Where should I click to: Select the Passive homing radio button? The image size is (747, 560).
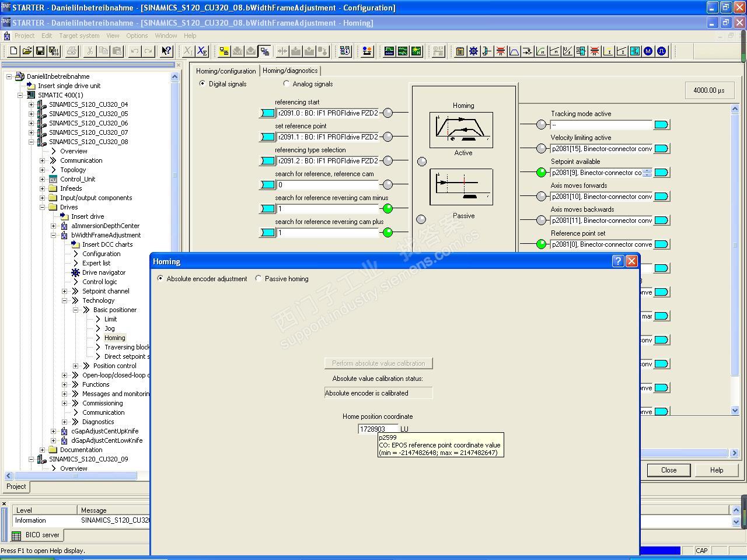coord(259,279)
